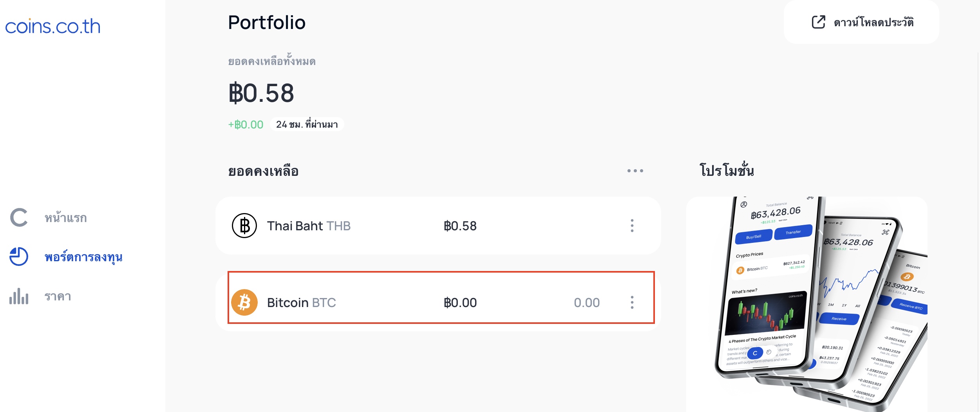Click the Thai Baht currency icon
This screenshot has height=412, width=980.
click(244, 226)
